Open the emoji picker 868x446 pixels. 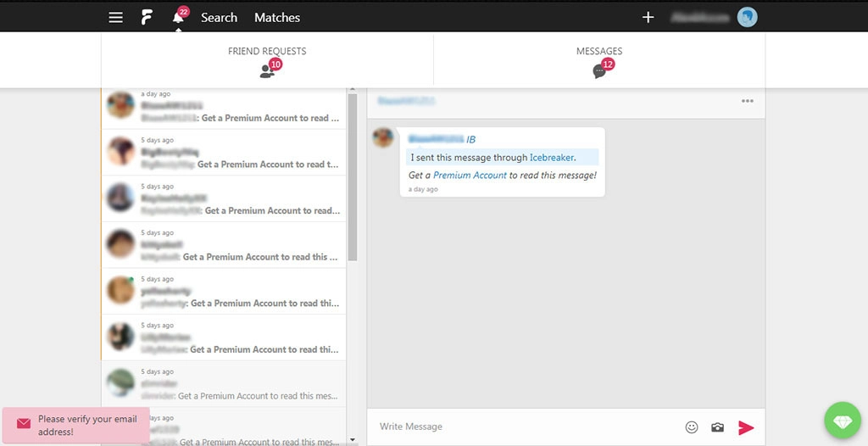pos(692,427)
